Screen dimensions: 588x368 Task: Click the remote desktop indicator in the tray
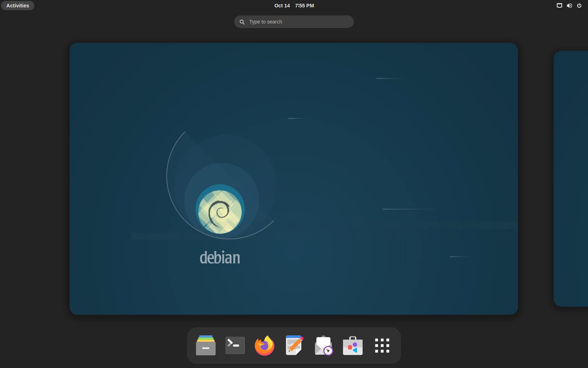559,6
